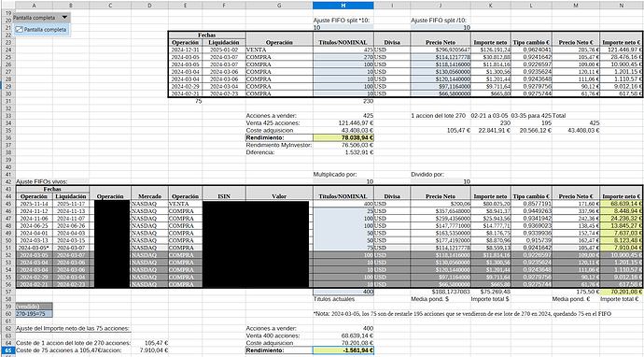Select column header H
Viewport: 644px width, 357px height.
click(343, 6)
